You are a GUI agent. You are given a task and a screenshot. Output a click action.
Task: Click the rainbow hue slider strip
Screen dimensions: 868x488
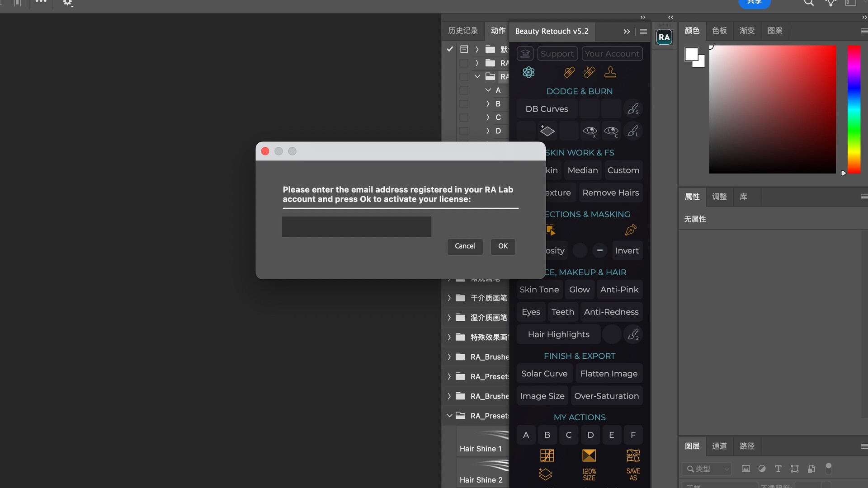pos(854,109)
